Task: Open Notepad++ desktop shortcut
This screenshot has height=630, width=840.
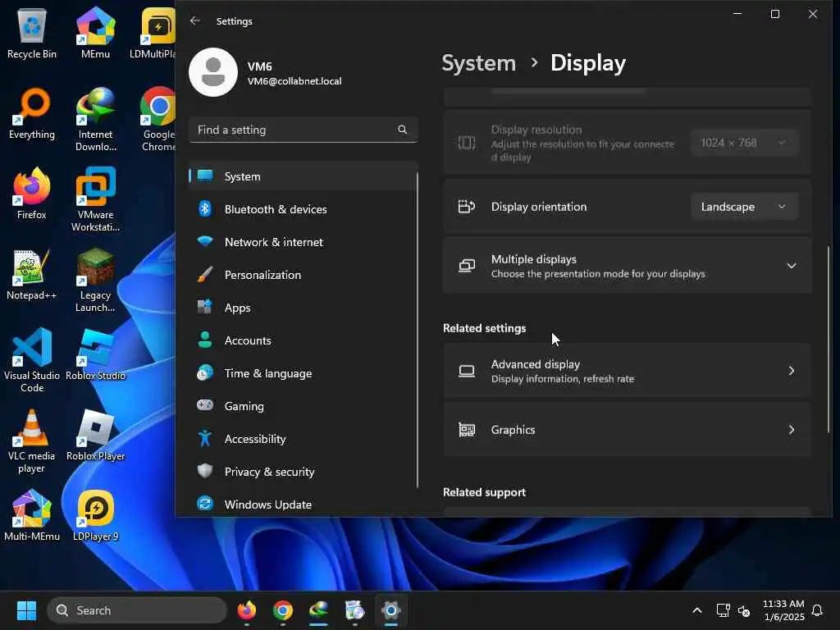Action: point(32,274)
